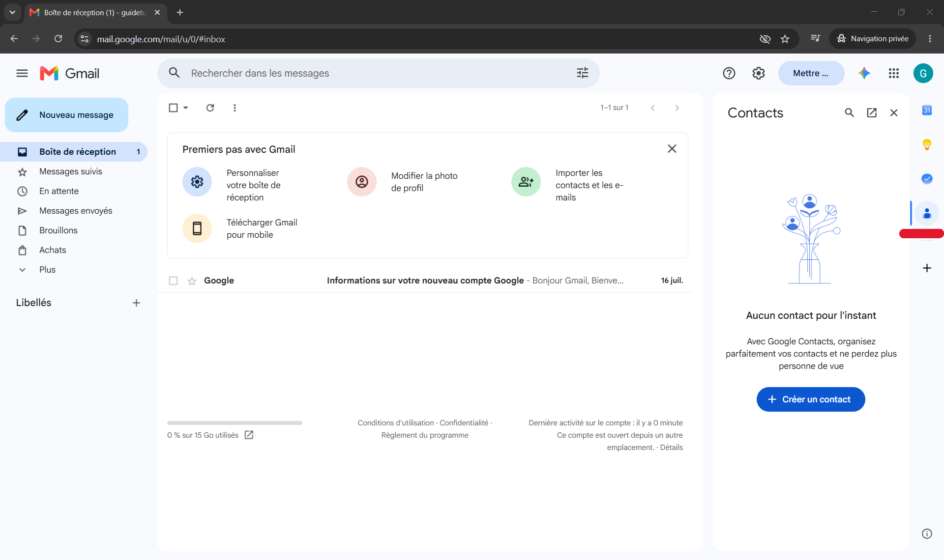The height and width of the screenshot is (560, 944).
Task: Open Google Calendar side panel icon
Action: coord(927,110)
